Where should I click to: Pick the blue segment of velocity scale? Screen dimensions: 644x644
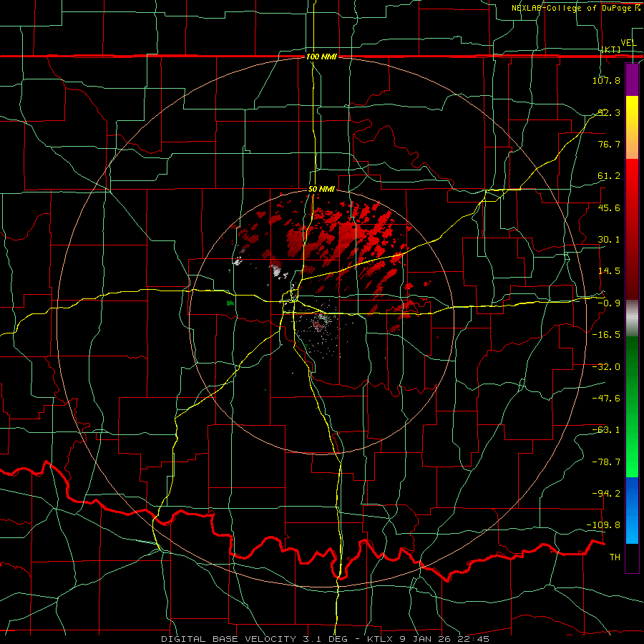[632, 510]
